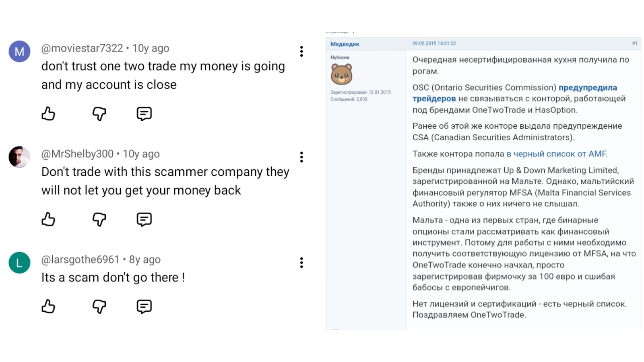The height and width of the screenshot is (362, 644).
Task: Follow the предупредила трейдеров link
Action: pos(588,87)
